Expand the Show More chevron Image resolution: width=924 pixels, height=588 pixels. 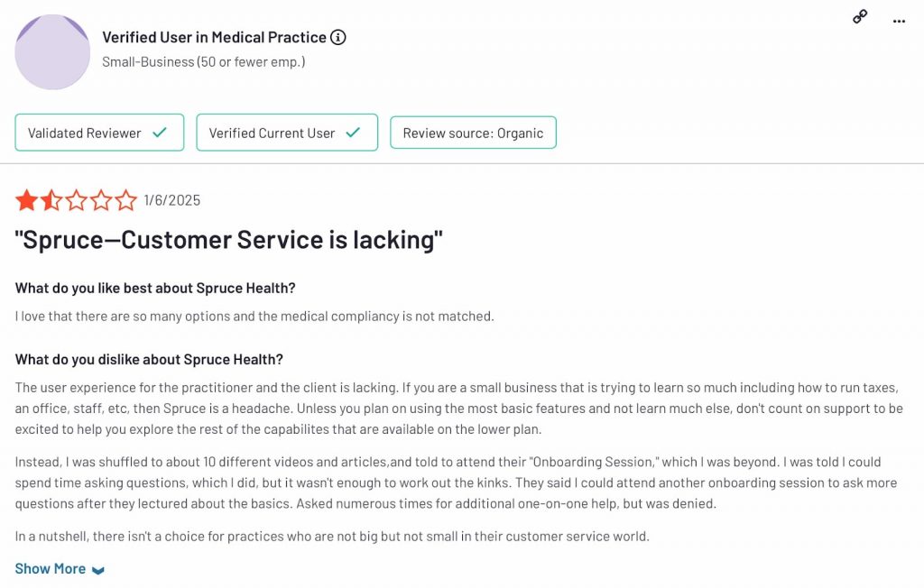pos(99,568)
